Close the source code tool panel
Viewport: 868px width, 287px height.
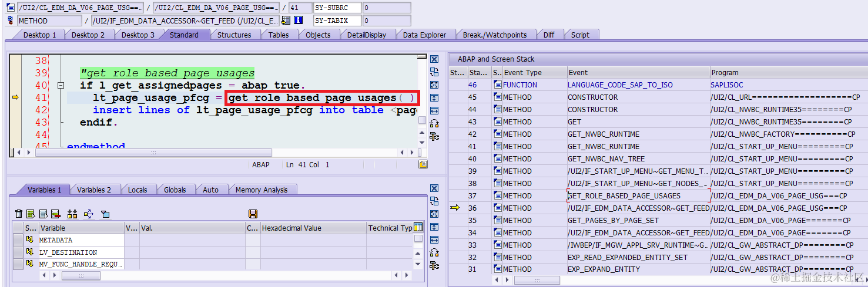434,59
